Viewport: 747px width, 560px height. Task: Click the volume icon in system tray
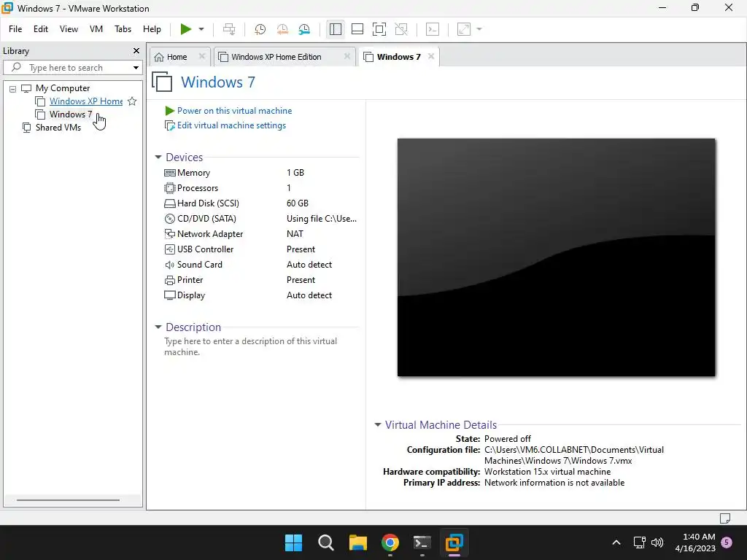pos(657,542)
